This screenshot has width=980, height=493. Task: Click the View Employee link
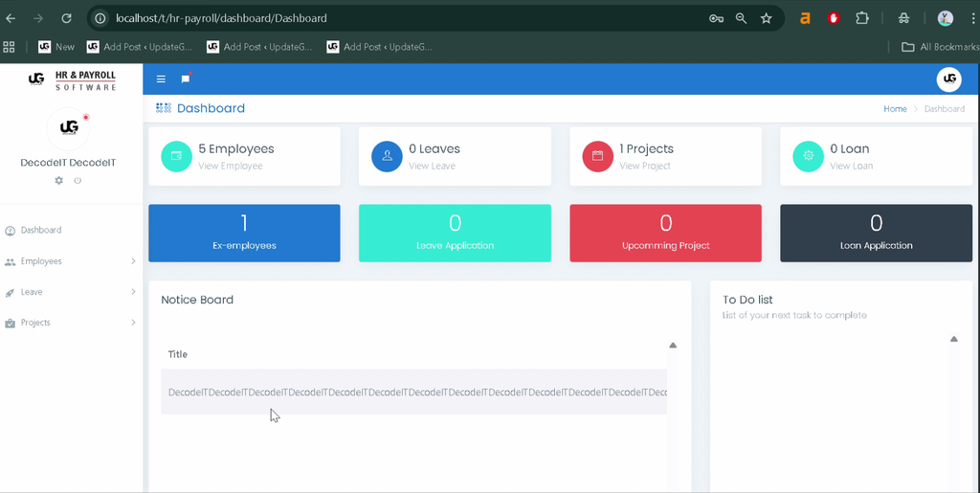tap(231, 167)
